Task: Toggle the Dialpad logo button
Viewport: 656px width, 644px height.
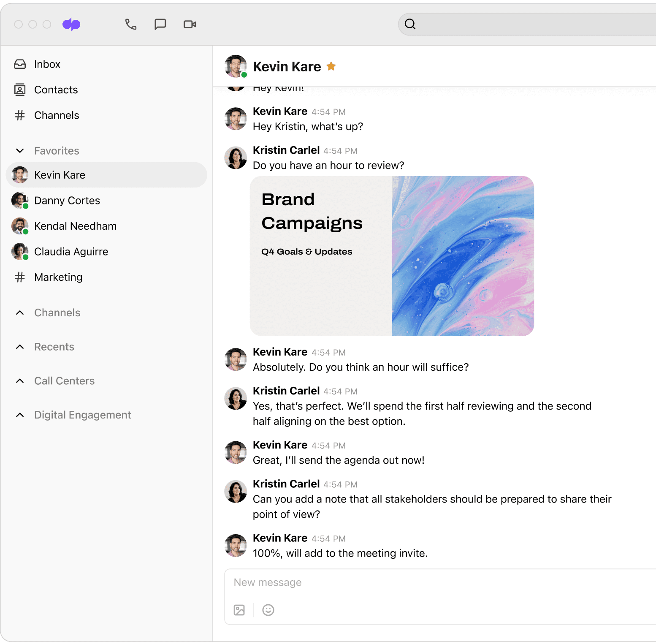Action: click(x=71, y=24)
